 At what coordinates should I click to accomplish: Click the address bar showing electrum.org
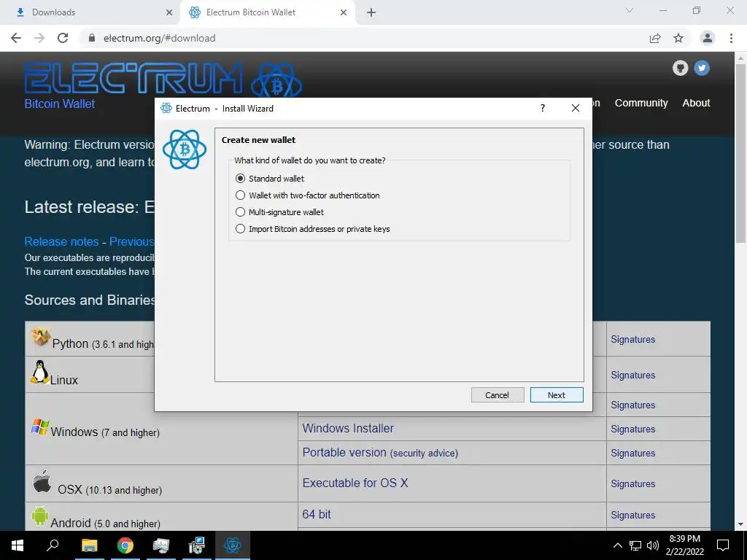371,38
